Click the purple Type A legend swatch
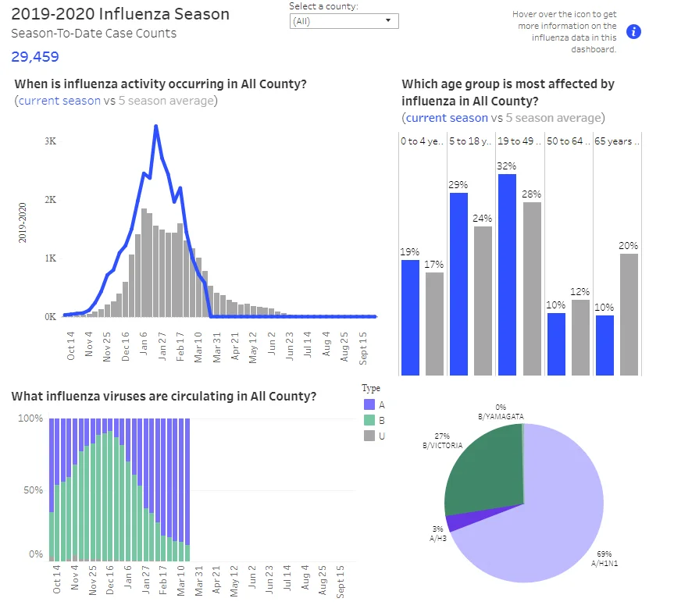Screen dimensions: 674x616 pyautogui.click(x=369, y=404)
